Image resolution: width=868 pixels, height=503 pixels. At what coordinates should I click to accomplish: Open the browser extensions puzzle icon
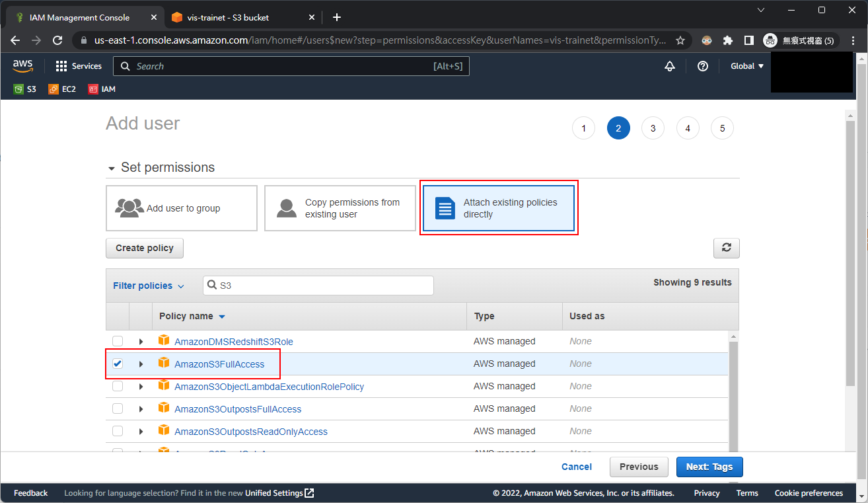coord(728,40)
